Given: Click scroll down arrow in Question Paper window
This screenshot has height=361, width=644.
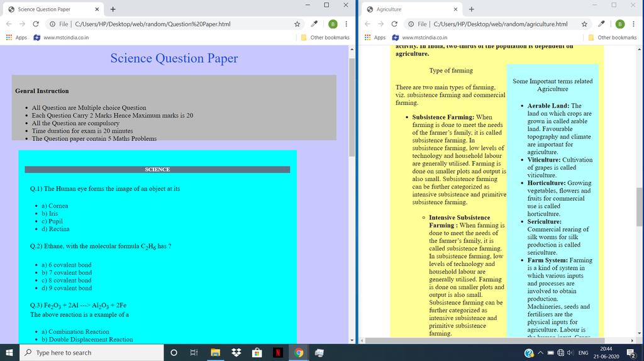Looking at the screenshot, I should point(352,340).
